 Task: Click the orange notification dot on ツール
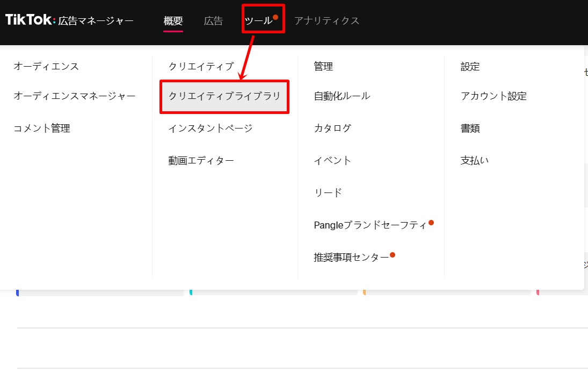[275, 17]
